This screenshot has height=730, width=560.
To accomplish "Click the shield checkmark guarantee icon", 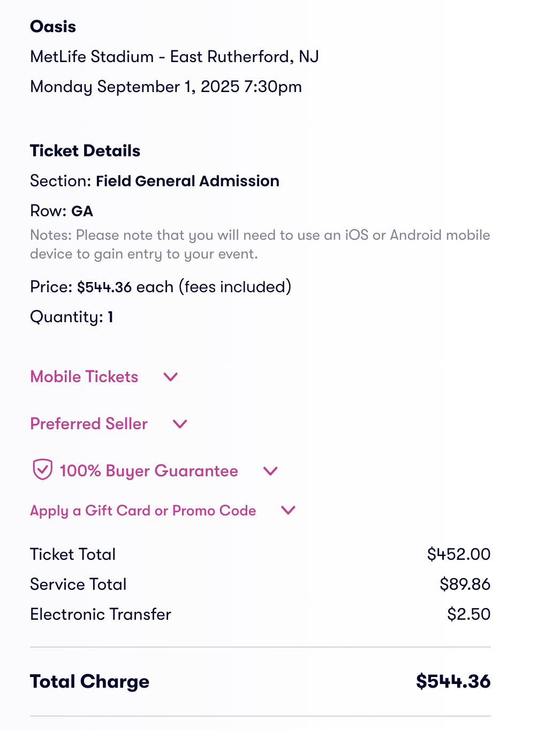I will coord(42,470).
